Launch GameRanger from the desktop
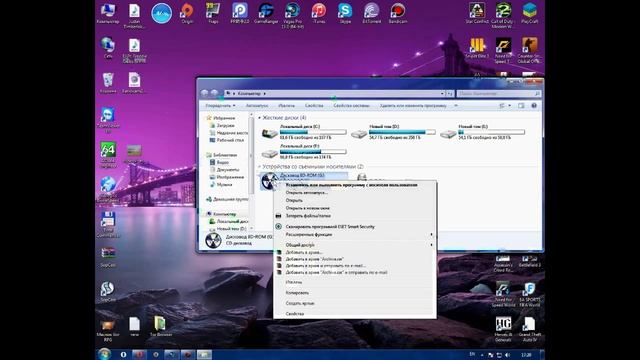 (x=266, y=13)
